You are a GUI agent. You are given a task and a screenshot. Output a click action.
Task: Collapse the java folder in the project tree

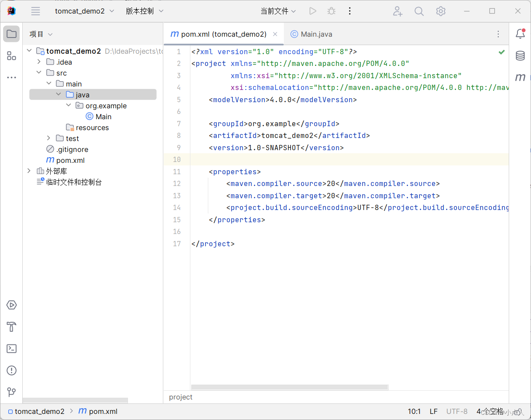[x=59, y=94]
